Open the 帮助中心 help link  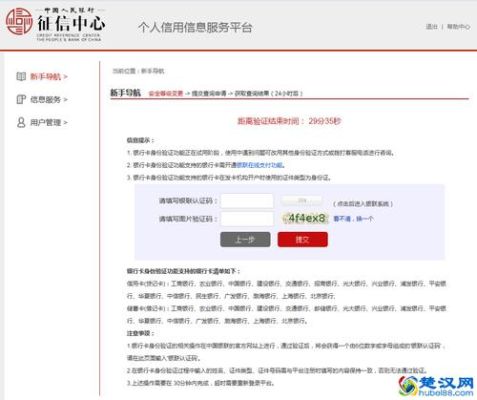pos(458,27)
